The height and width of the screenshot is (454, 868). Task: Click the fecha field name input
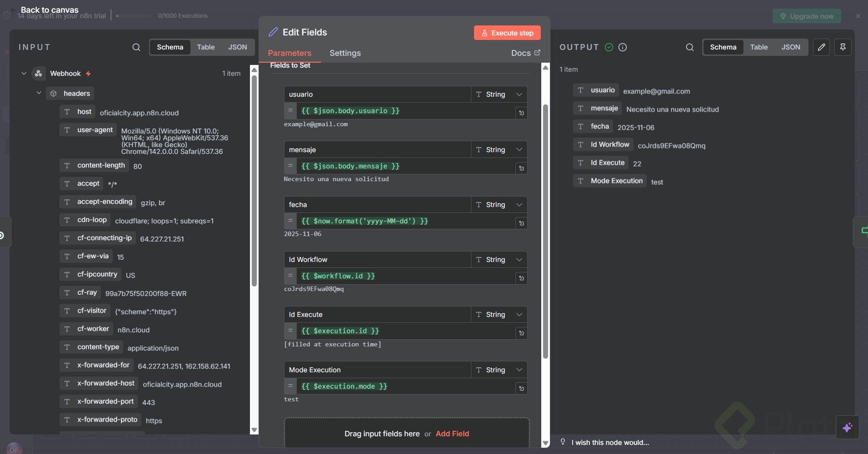(377, 205)
